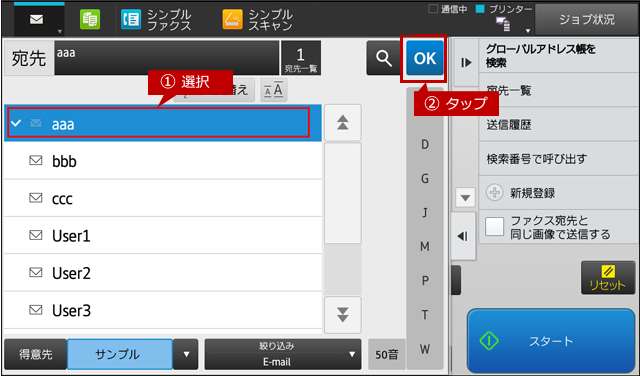Choose 新規登録 with plus icon

coord(559,193)
